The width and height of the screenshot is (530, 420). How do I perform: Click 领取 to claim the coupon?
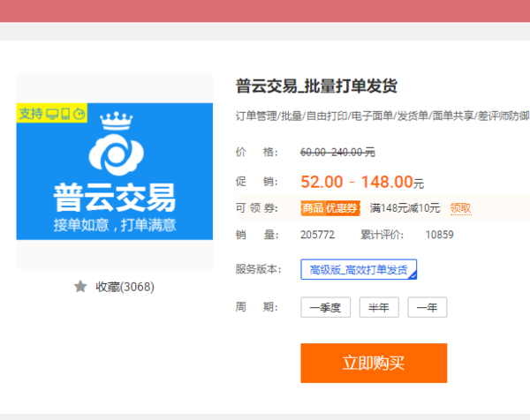(x=460, y=208)
